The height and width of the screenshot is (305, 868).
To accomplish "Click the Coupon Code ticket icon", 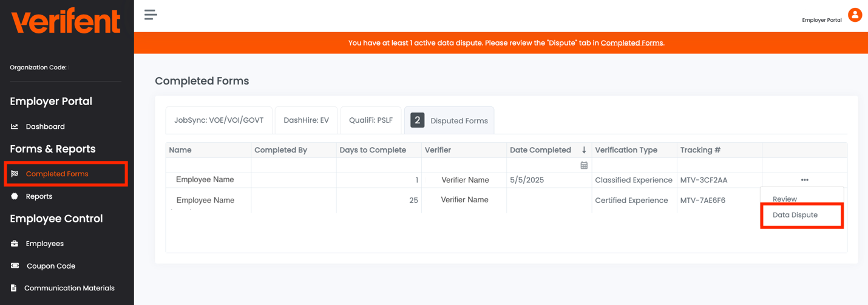I will [15, 266].
